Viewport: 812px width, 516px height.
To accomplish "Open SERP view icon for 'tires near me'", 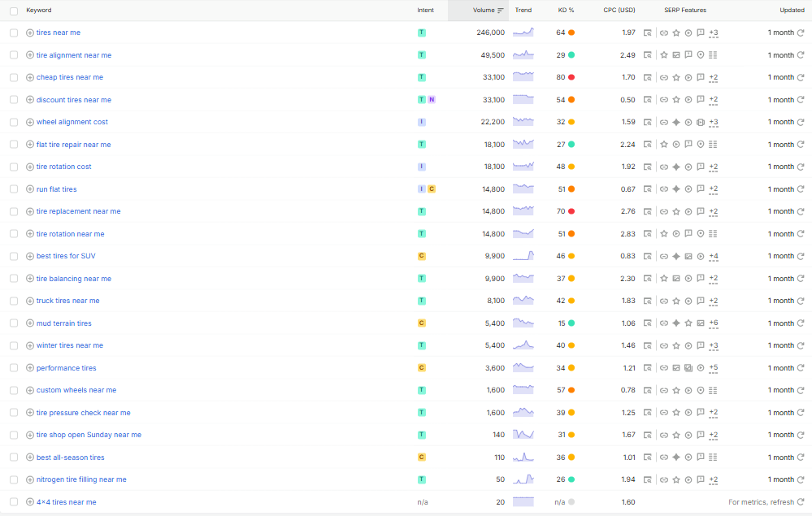I will pyautogui.click(x=647, y=33).
